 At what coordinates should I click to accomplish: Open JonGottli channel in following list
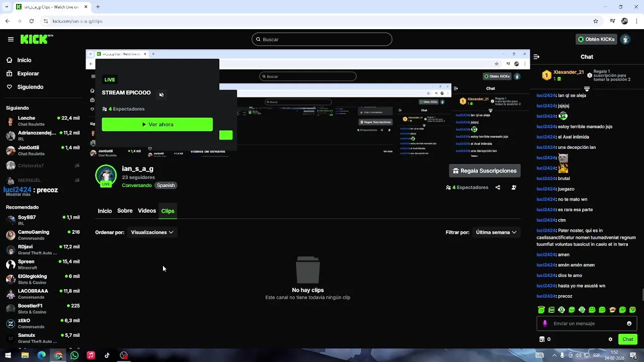click(x=43, y=151)
